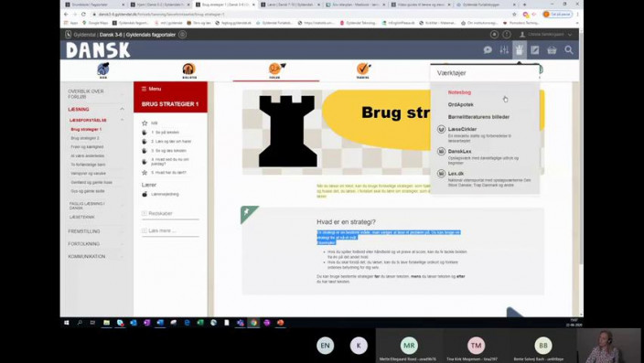The image size is (644, 363).
Task: Open Brug strategier 2 in sidebar
Action: pos(85,138)
